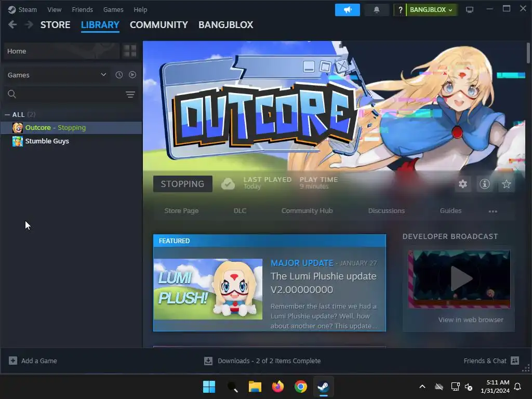Open Friends & Chat text button
This screenshot has width=532, height=399.
(x=485, y=361)
